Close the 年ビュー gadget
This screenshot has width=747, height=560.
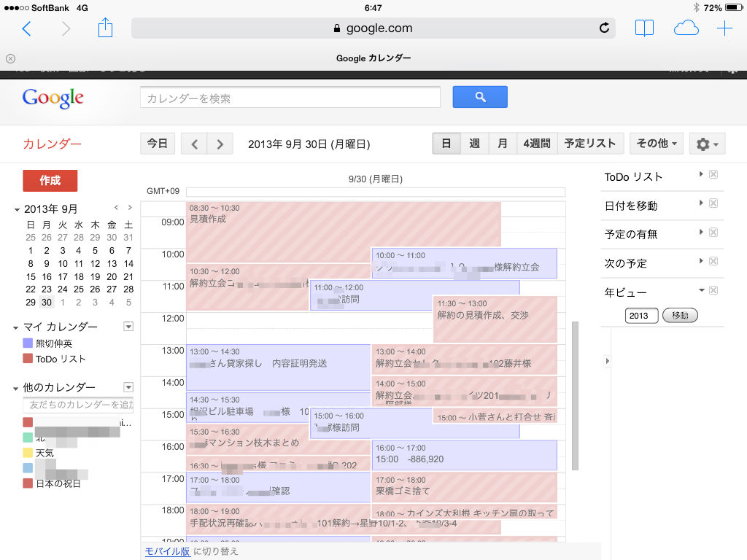[713, 290]
